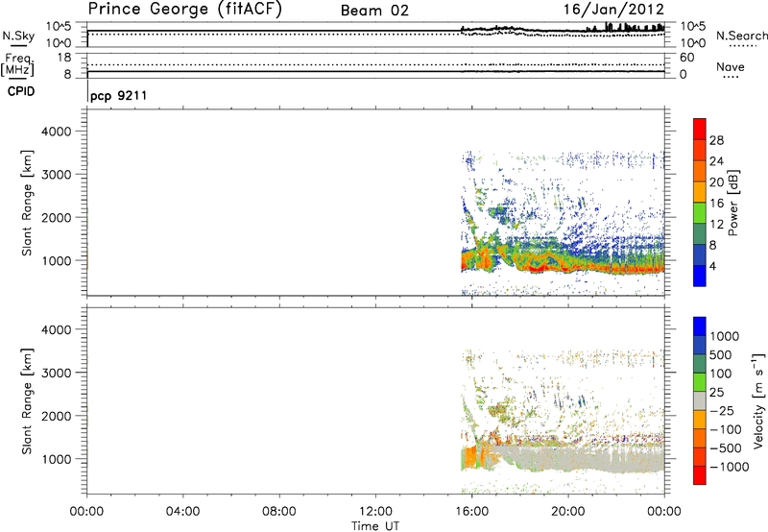Click the light green segment of power color bar
768x532 pixels.
tap(700, 213)
